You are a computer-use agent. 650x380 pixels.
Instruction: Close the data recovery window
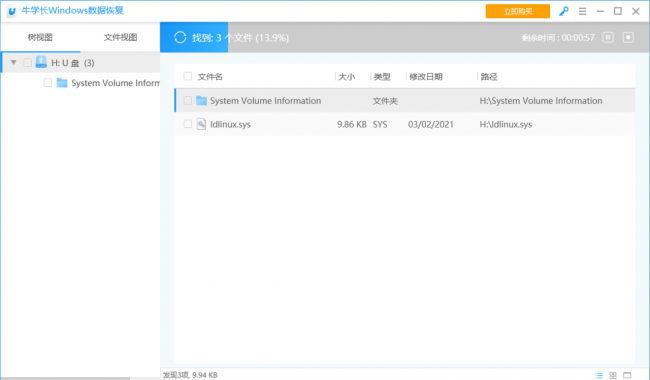pyautogui.click(x=635, y=11)
